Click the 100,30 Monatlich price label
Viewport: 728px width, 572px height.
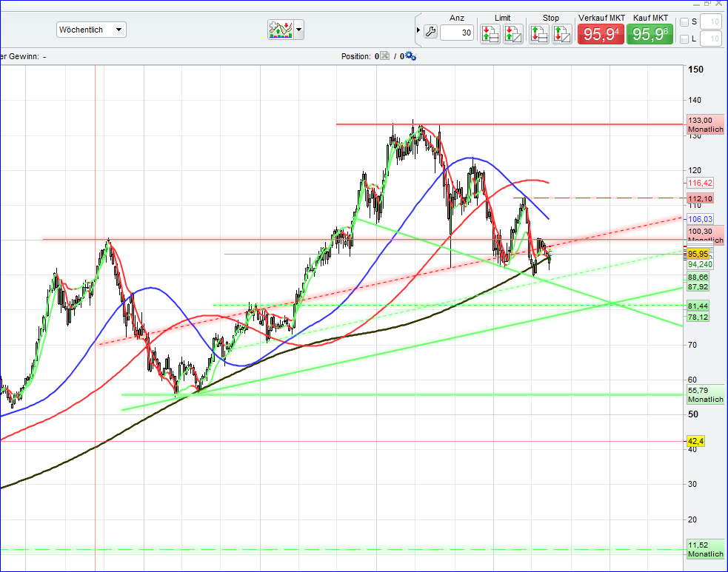click(x=705, y=235)
